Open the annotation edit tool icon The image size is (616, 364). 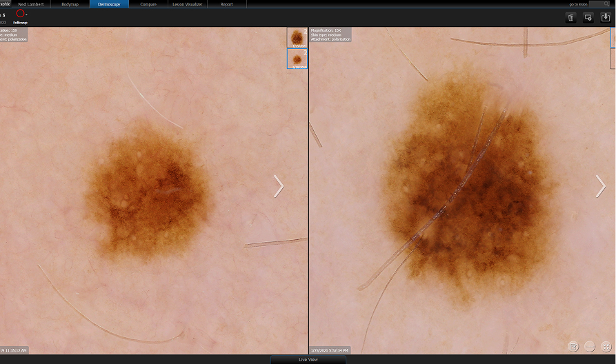click(573, 346)
